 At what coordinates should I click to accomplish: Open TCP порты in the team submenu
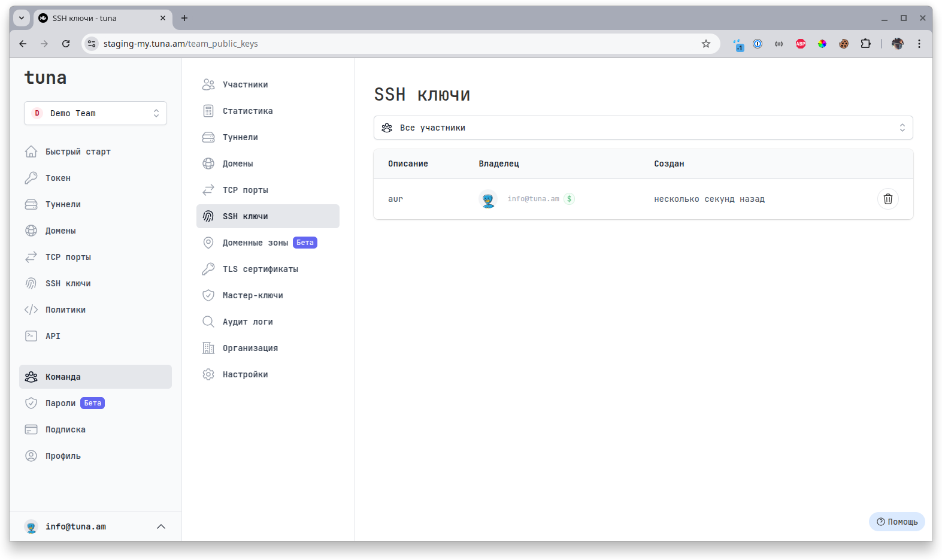point(268,190)
